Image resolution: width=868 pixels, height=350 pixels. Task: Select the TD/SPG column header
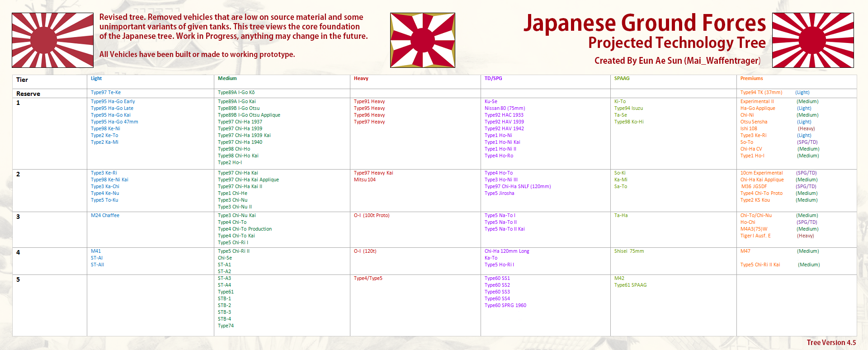[493, 79]
